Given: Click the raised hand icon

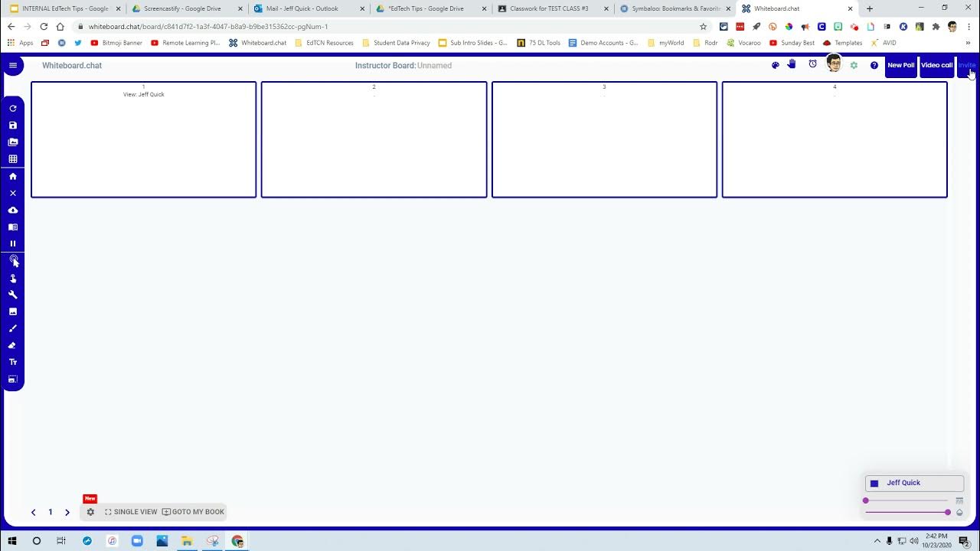Looking at the screenshot, I should click(792, 64).
